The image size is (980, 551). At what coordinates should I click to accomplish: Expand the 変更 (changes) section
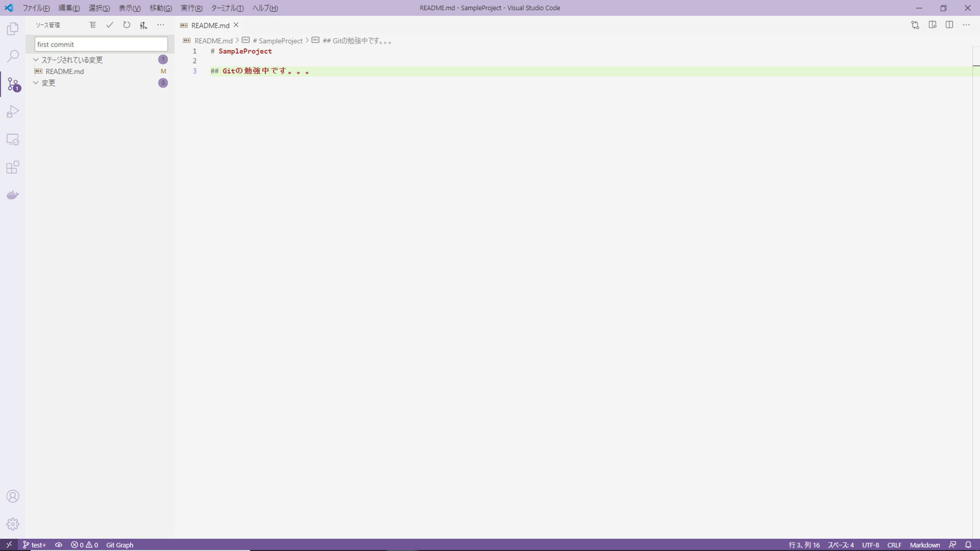pos(35,82)
